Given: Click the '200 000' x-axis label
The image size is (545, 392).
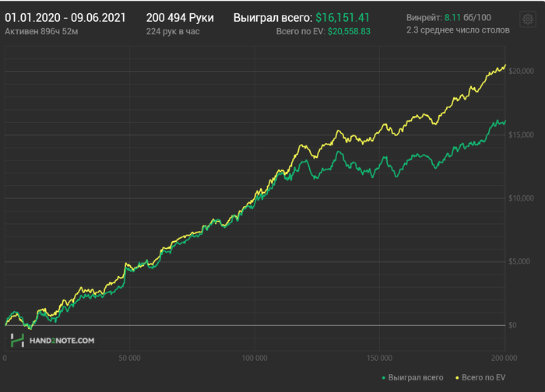Looking at the screenshot, I should tap(504, 358).
